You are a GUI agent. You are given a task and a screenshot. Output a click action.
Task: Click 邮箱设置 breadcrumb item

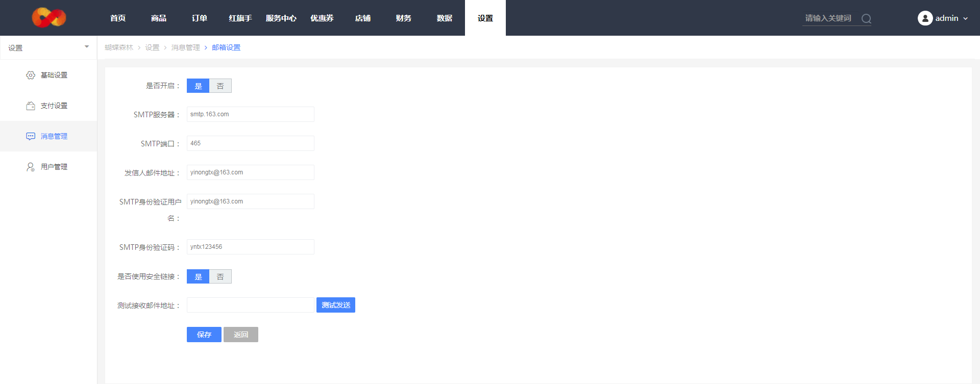point(226,47)
